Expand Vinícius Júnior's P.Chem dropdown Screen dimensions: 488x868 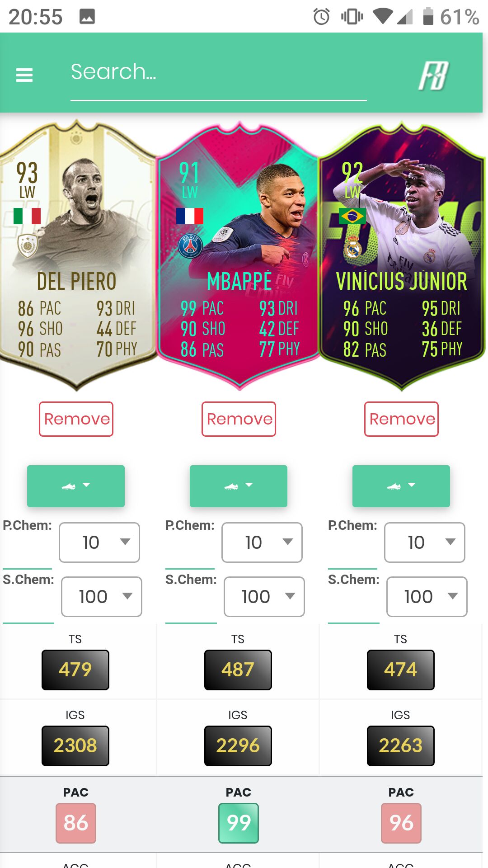[425, 542]
